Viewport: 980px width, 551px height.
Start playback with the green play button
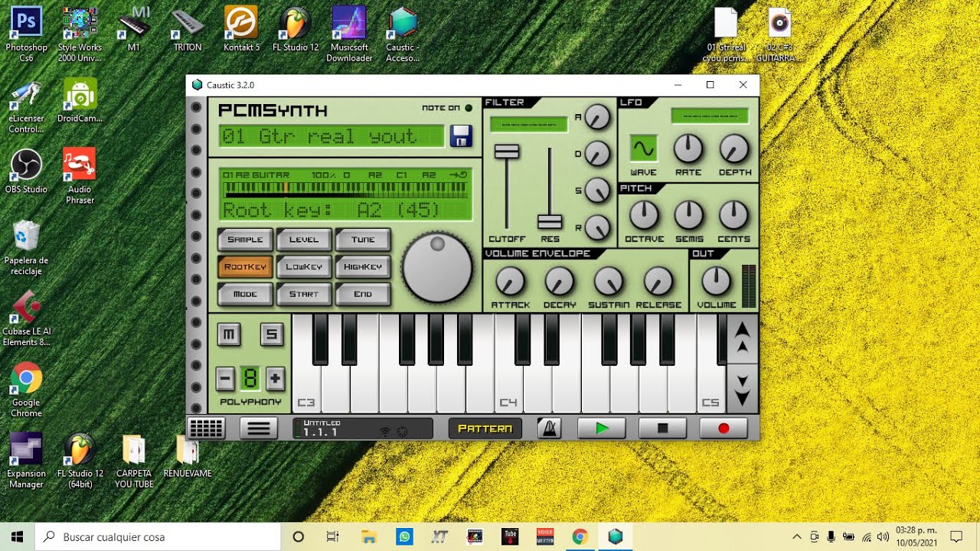tap(601, 429)
